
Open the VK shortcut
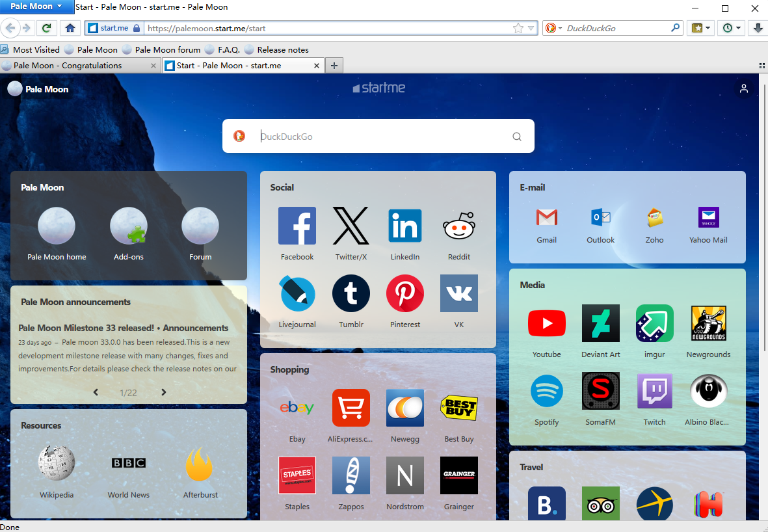[x=459, y=293]
